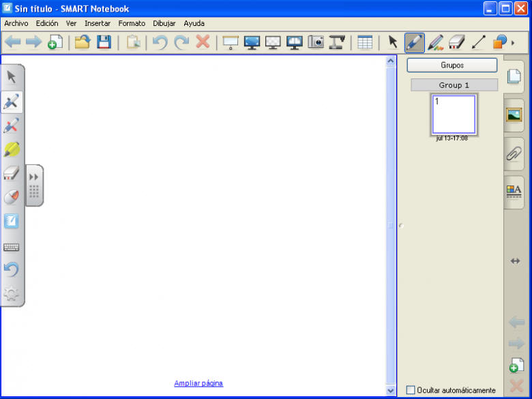The height and width of the screenshot is (399, 532).
Task: Redo the action in top toolbar
Action: coord(181,42)
